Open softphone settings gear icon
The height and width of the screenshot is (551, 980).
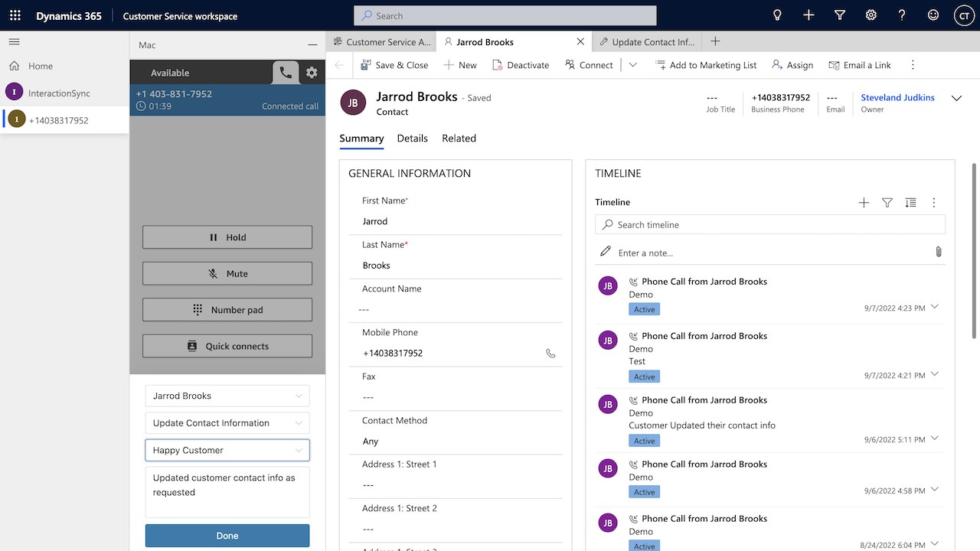(312, 73)
